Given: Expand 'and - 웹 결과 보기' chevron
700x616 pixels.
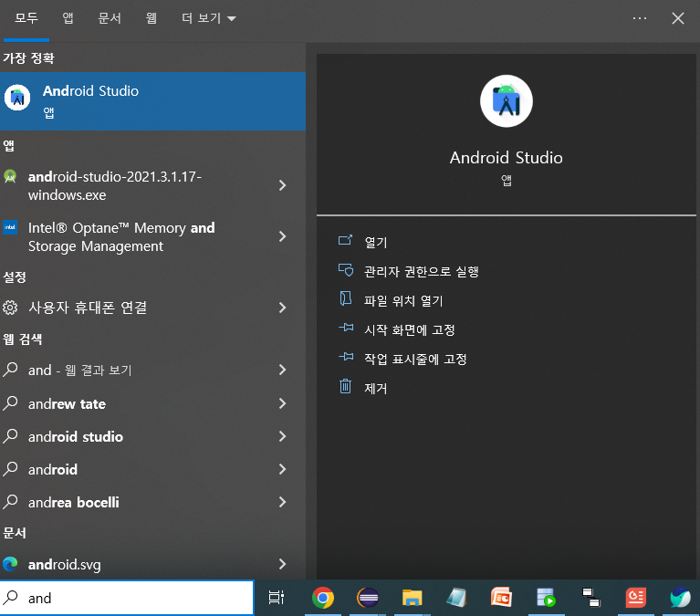Looking at the screenshot, I should (x=282, y=370).
